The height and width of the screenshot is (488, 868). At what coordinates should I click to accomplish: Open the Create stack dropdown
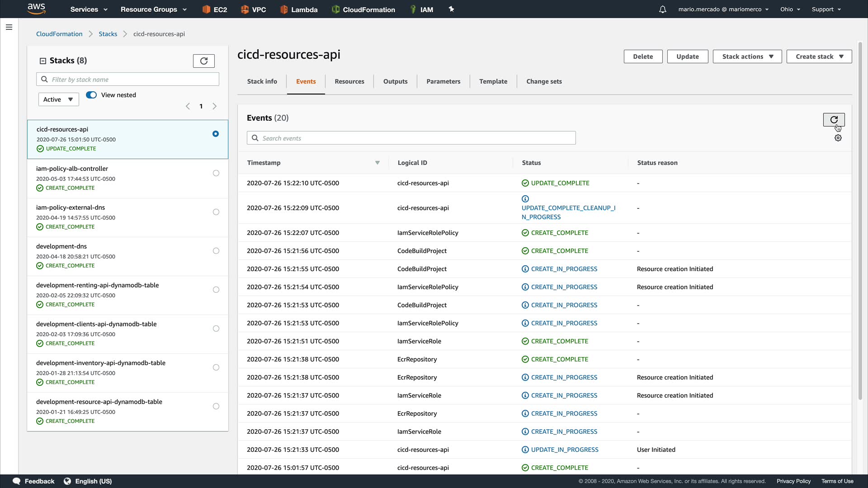(819, 56)
